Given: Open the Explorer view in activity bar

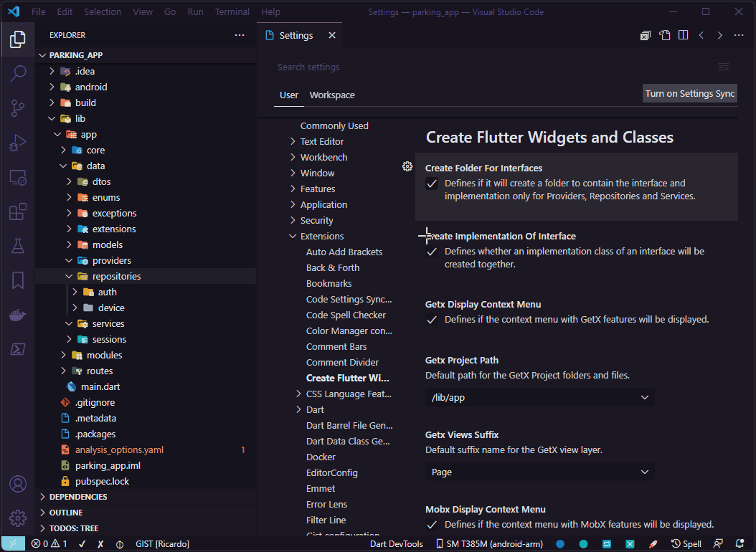Looking at the screenshot, I should 18,39.
